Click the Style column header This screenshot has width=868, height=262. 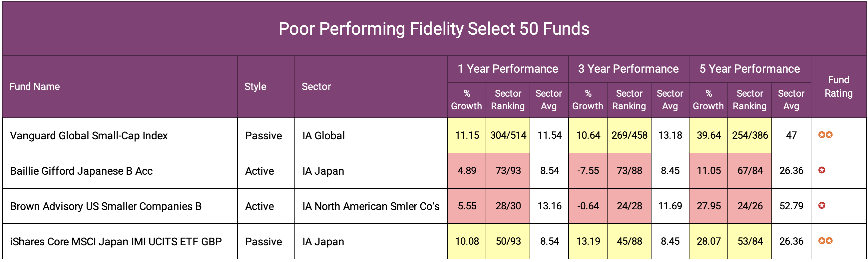point(255,87)
